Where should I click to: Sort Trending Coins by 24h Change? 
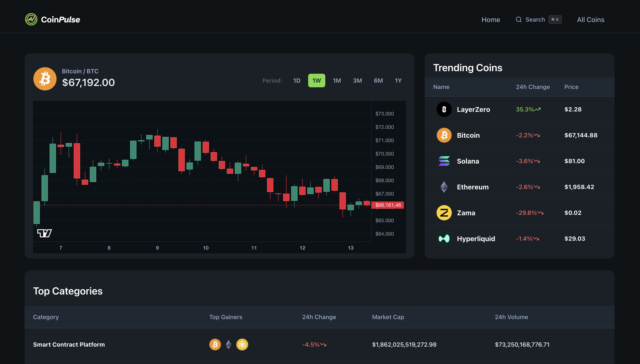533,87
